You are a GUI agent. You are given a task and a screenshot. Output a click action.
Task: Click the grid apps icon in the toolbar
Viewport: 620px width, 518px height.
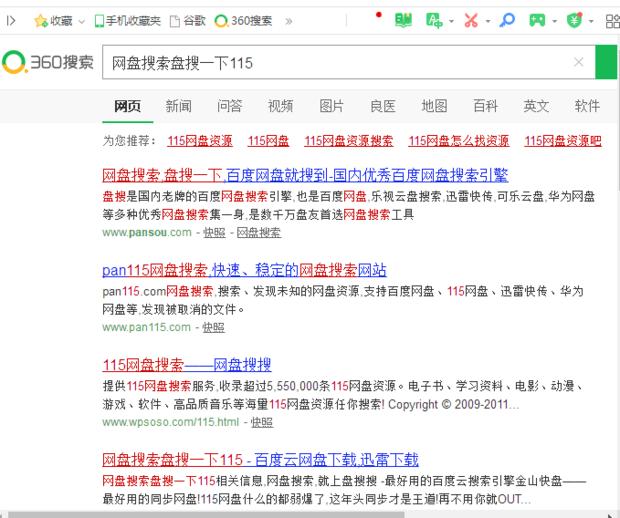pos(612,21)
